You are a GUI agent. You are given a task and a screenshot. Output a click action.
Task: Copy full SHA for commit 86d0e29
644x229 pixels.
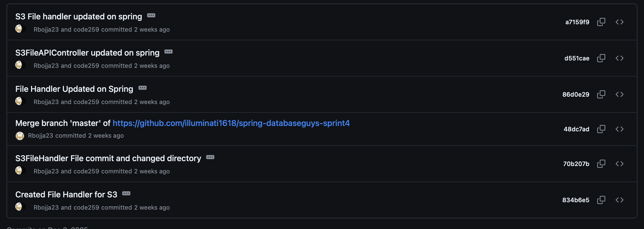(x=601, y=94)
